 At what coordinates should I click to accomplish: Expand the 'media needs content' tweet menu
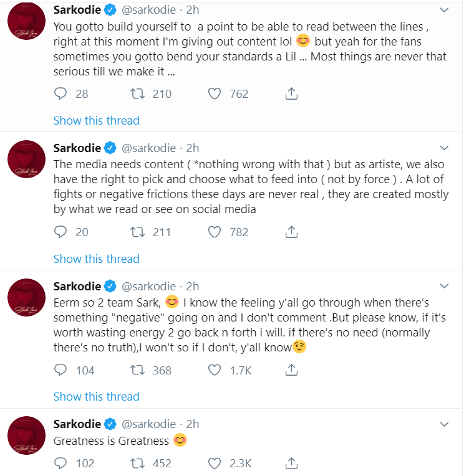(x=443, y=148)
